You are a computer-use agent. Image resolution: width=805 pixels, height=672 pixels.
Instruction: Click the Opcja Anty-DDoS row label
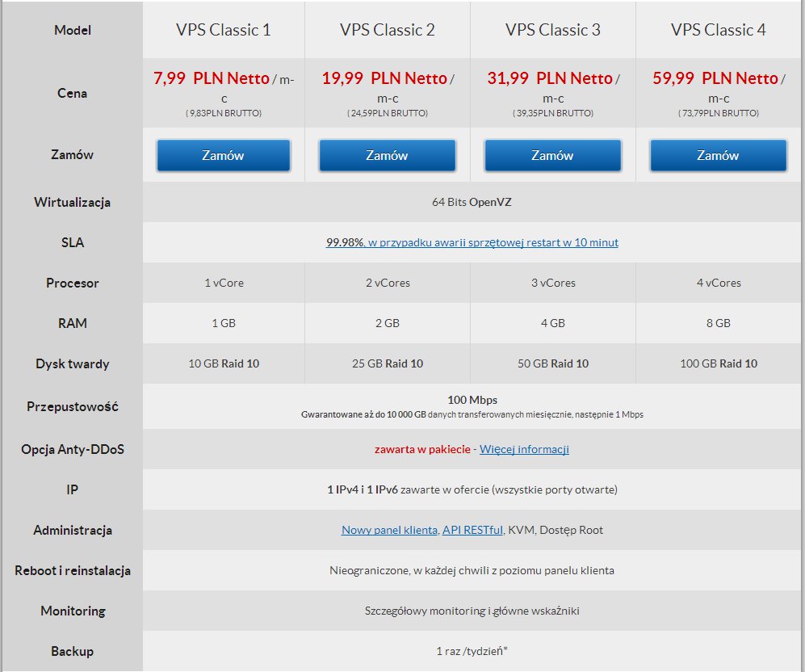[x=73, y=449]
